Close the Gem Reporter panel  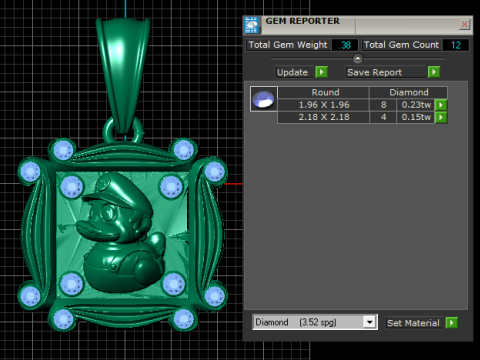(464, 24)
